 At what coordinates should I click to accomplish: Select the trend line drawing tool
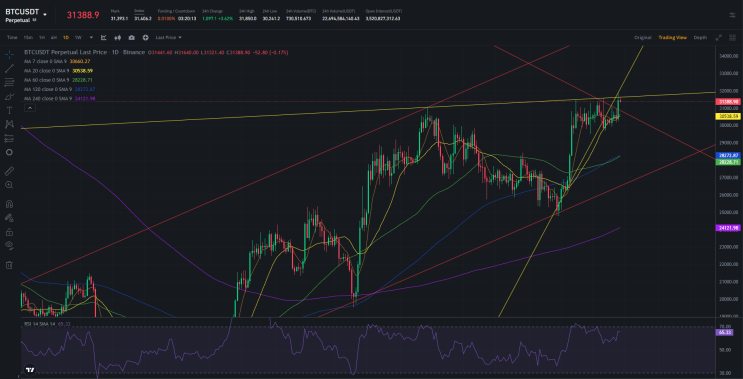(9, 69)
